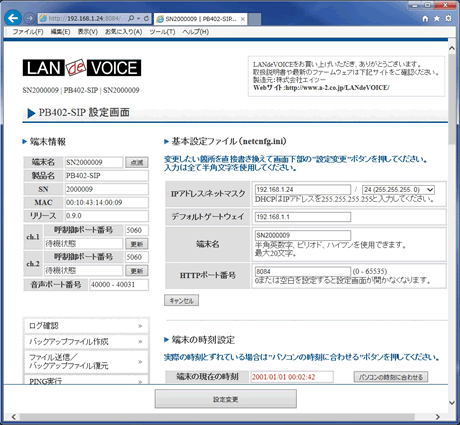Open the ファイル(F) menu

pyautogui.click(x=28, y=32)
